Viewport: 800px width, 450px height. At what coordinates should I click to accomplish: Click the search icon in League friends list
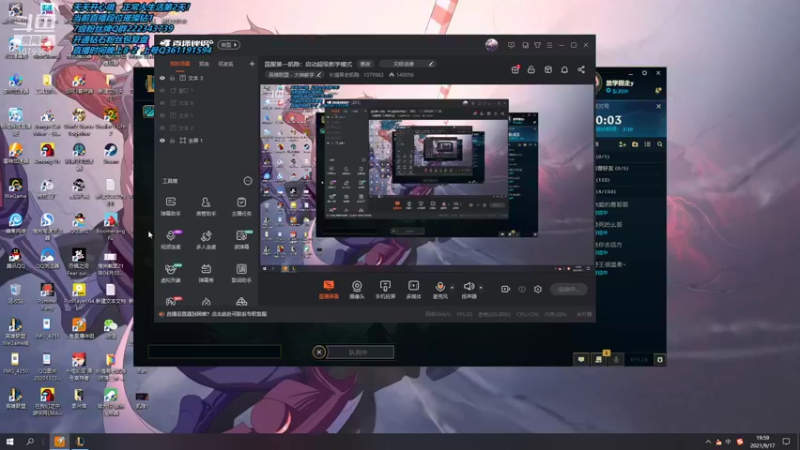coord(660,144)
